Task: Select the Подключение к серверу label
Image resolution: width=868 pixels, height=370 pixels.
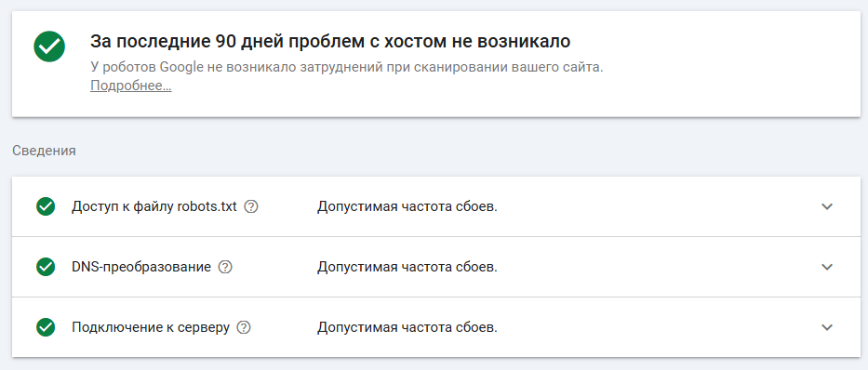Action: pyautogui.click(x=151, y=327)
